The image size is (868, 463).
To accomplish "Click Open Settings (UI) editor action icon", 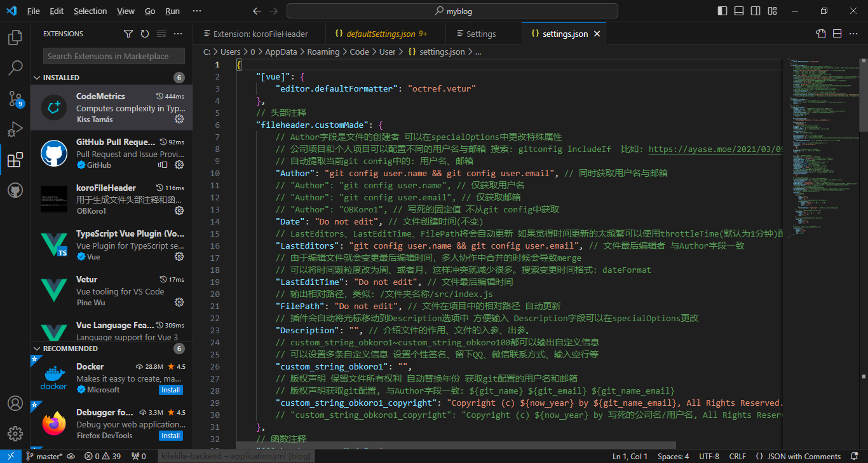I will (x=821, y=34).
